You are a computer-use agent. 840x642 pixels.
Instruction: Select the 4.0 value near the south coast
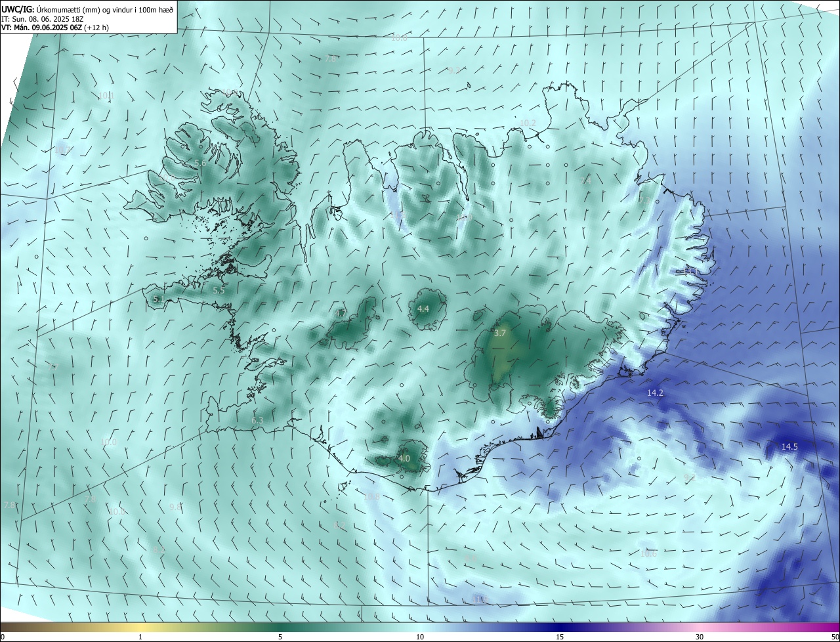pyautogui.click(x=404, y=458)
